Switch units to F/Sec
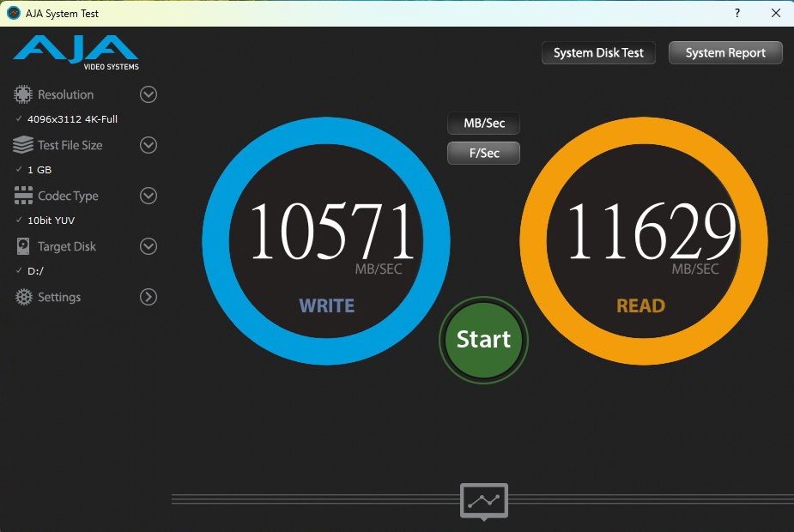794x532 pixels. (x=483, y=153)
